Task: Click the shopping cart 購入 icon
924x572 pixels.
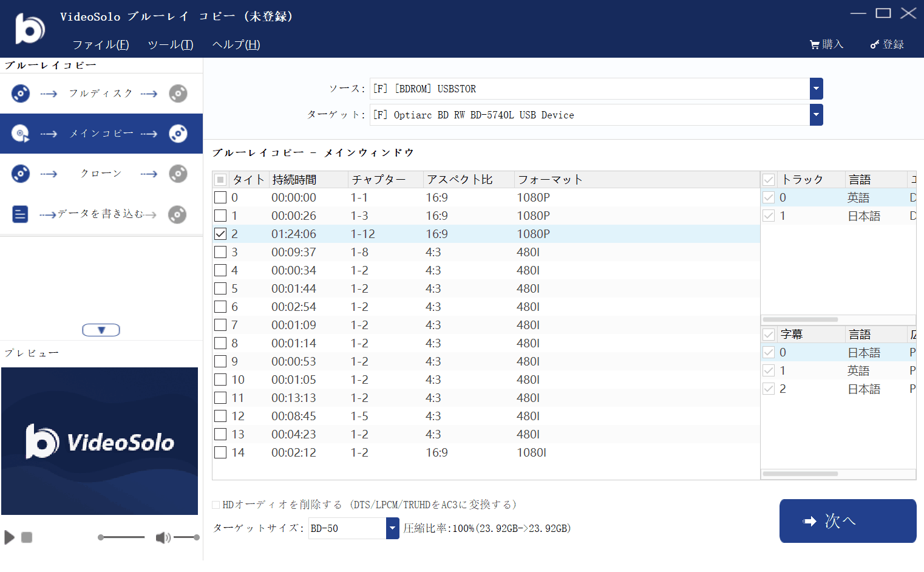Action: pyautogui.click(x=814, y=44)
